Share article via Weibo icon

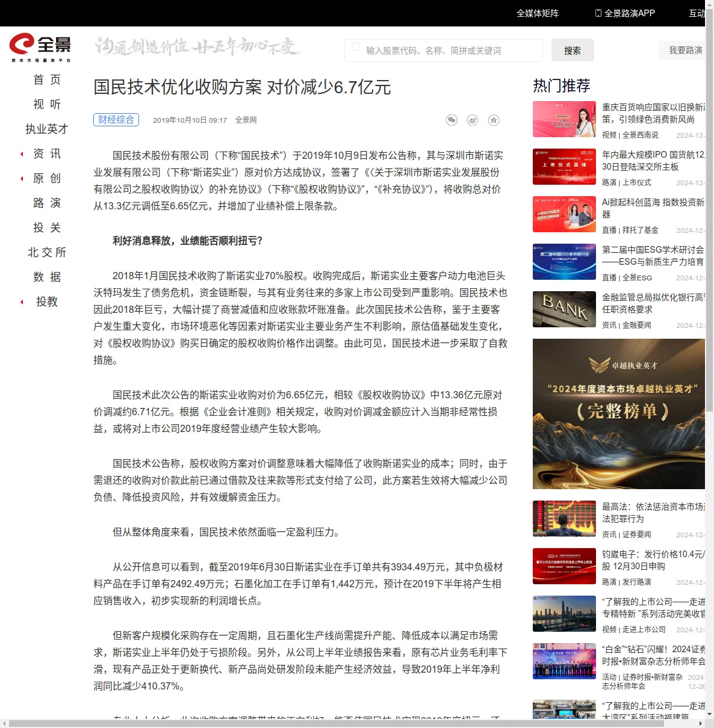coord(473,120)
